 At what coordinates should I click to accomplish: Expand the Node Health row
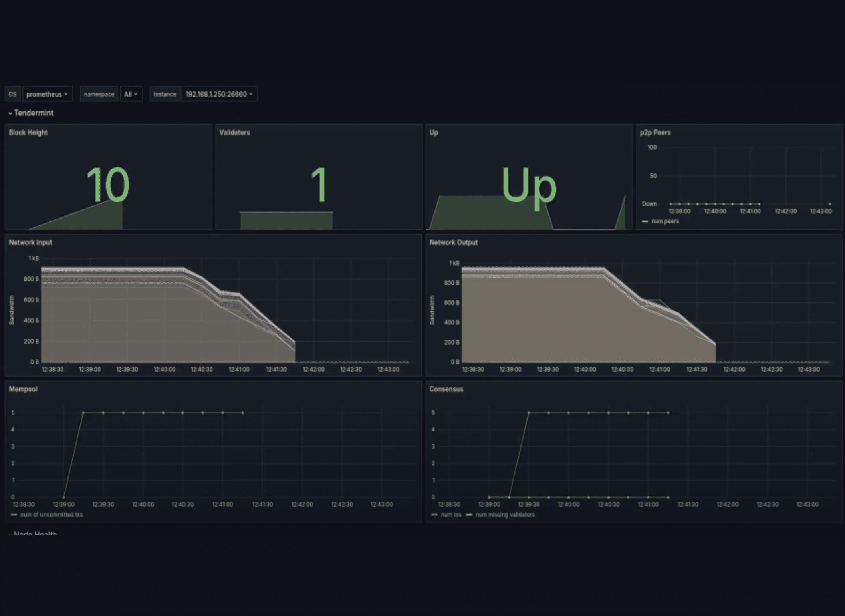[33, 533]
